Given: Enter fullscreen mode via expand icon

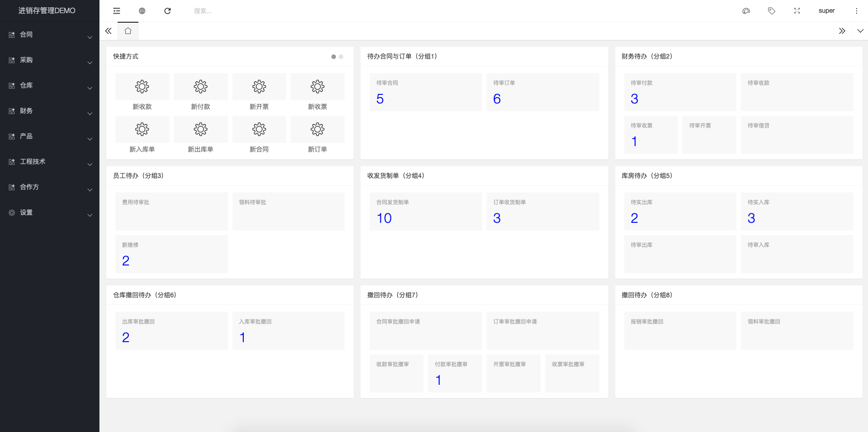Looking at the screenshot, I should click(797, 11).
